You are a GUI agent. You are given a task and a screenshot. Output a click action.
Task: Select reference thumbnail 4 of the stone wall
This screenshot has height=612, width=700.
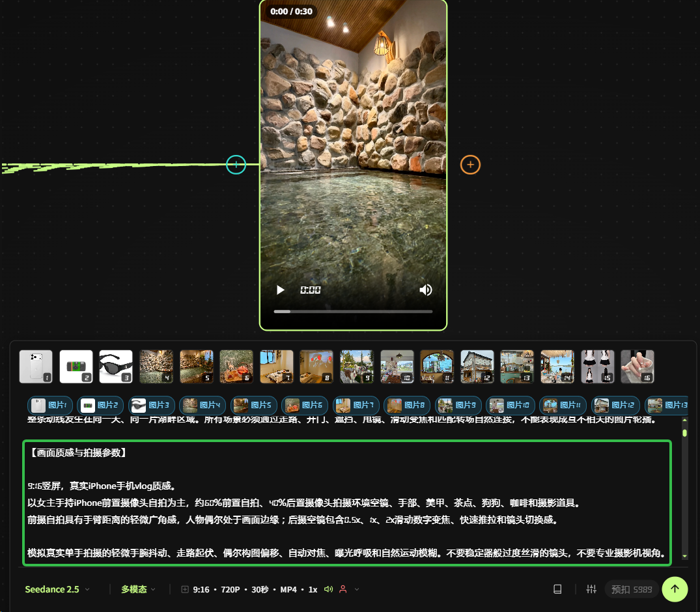156,367
